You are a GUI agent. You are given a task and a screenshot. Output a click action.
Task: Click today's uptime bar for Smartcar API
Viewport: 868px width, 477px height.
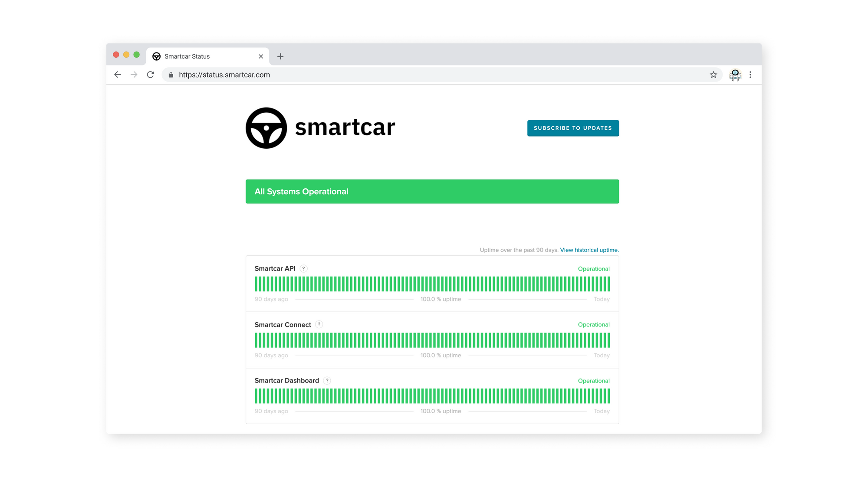608,284
